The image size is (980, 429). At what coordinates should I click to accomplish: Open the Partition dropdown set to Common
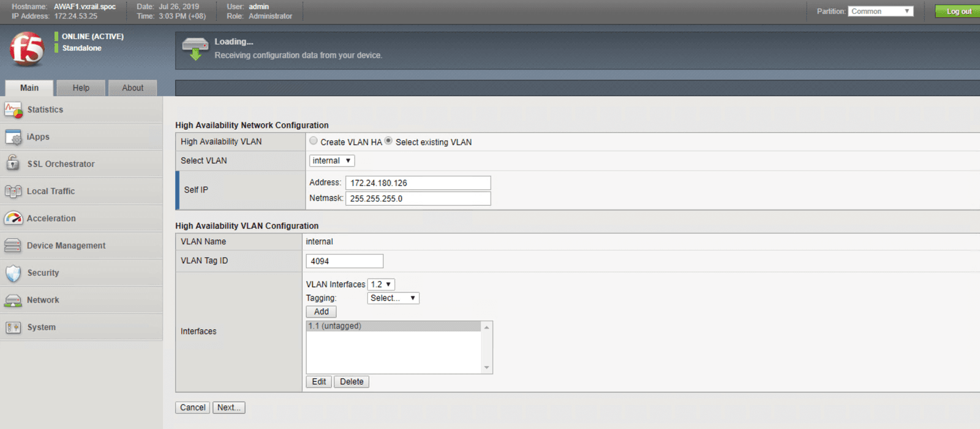click(x=880, y=12)
